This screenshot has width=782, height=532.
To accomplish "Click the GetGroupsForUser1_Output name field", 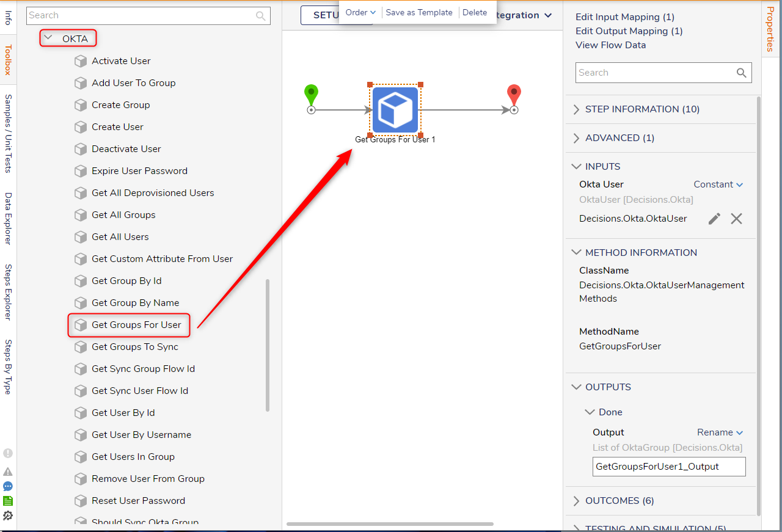I will [x=669, y=467].
